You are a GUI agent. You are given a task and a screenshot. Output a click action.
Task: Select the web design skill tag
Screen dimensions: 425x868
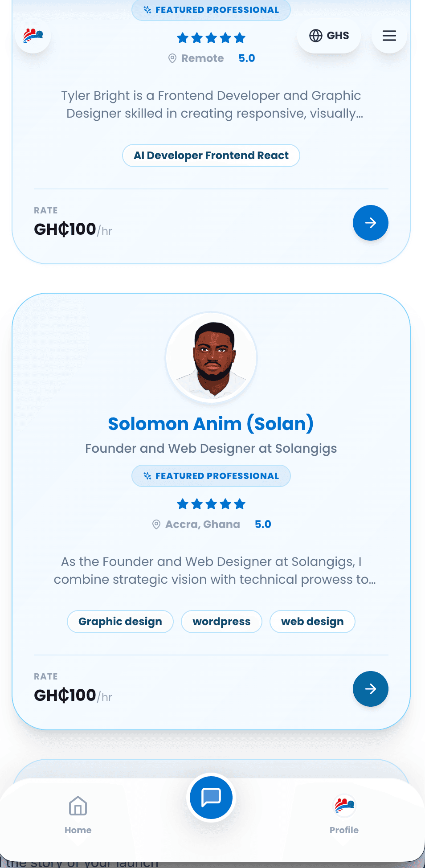pos(312,621)
